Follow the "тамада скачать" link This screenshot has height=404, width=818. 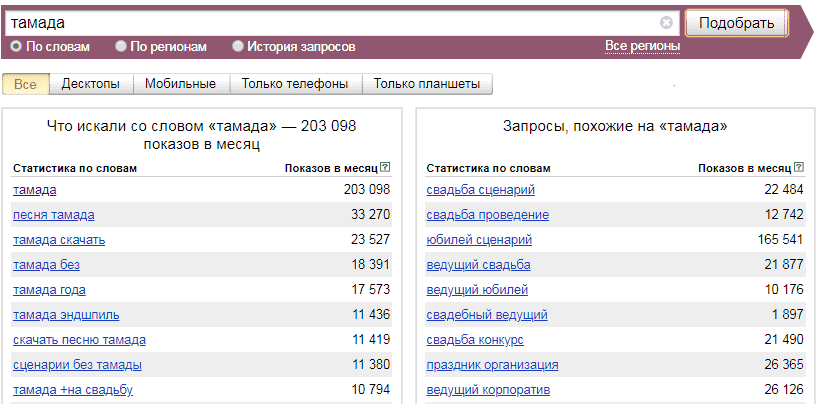click(59, 240)
